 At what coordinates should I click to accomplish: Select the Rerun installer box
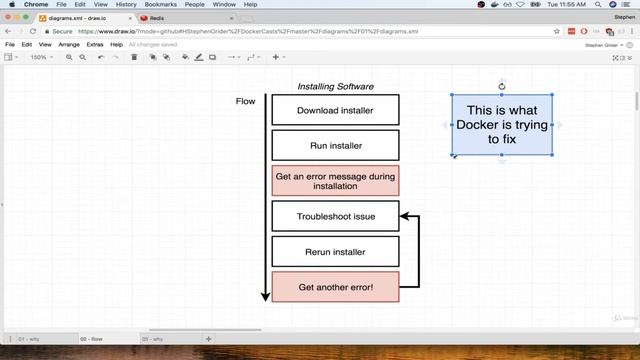pyautogui.click(x=336, y=251)
